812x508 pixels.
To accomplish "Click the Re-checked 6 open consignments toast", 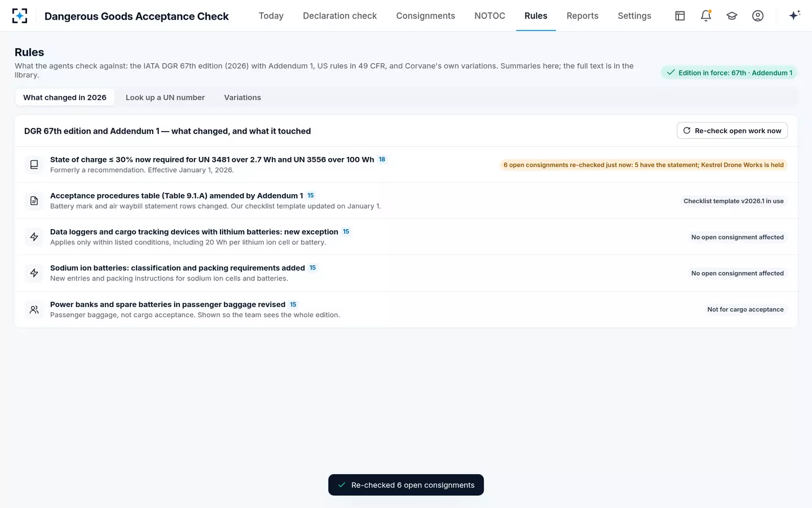I will [x=406, y=485].
